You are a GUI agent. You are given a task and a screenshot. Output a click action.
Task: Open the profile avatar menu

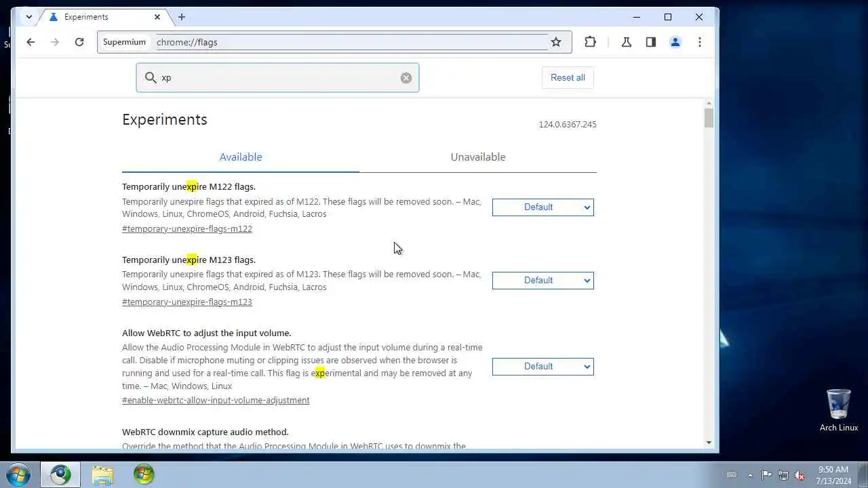[x=675, y=42]
